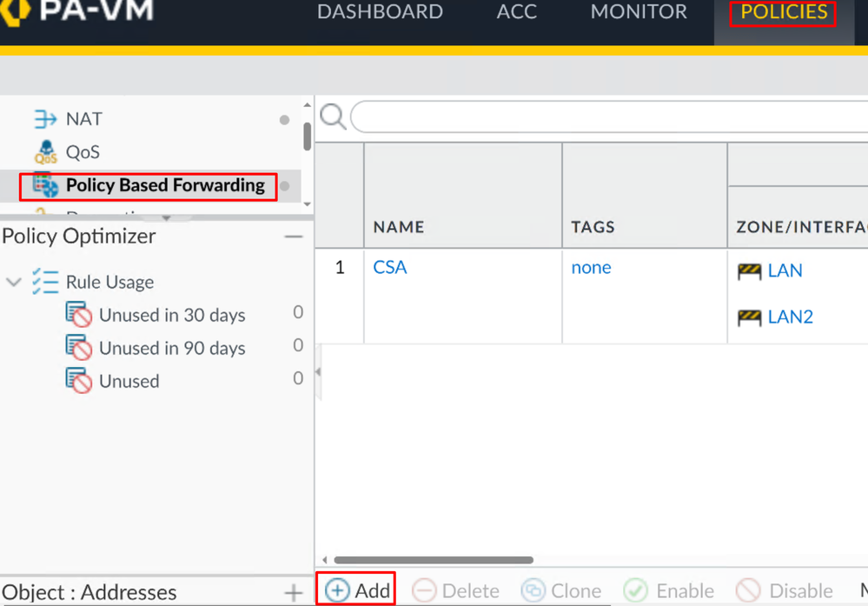This screenshot has height=606, width=868.
Task: Open the DASHBOARD tab
Action: tap(380, 11)
